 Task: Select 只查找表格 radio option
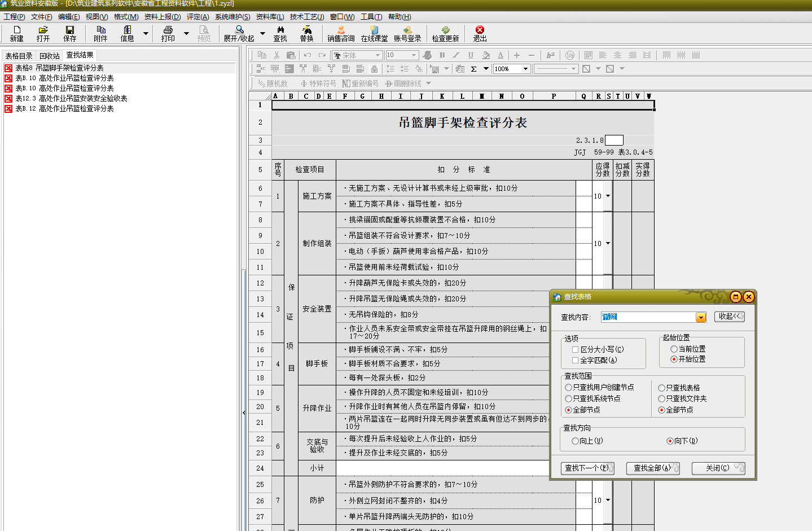(x=661, y=388)
